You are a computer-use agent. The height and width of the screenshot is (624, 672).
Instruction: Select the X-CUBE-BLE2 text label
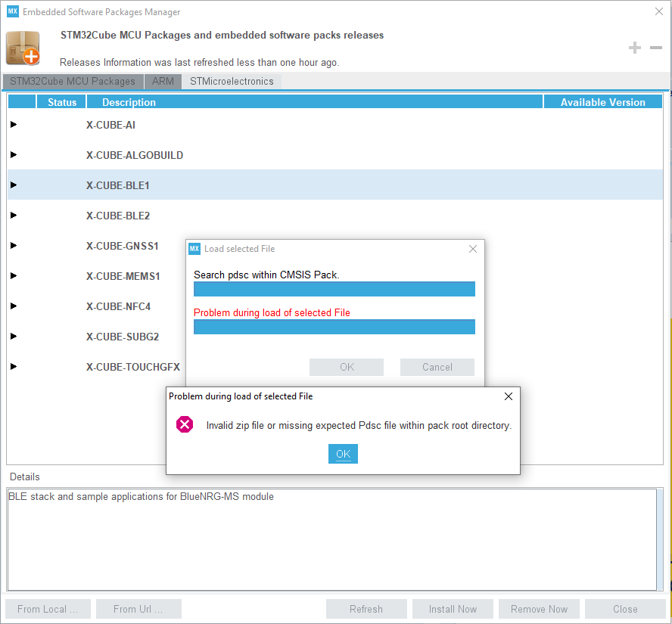point(118,216)
